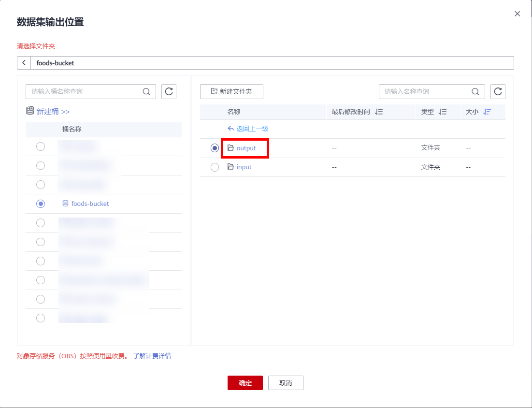Refresh the folder list
The image size is (532, 408).
click(498, 91)
